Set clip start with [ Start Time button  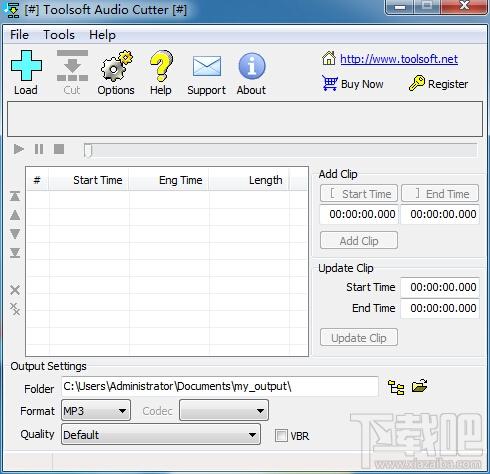pos(359,194)
